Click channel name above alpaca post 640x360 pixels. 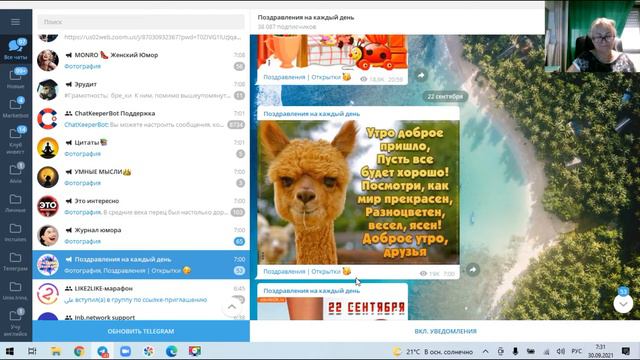coord(311,114)
